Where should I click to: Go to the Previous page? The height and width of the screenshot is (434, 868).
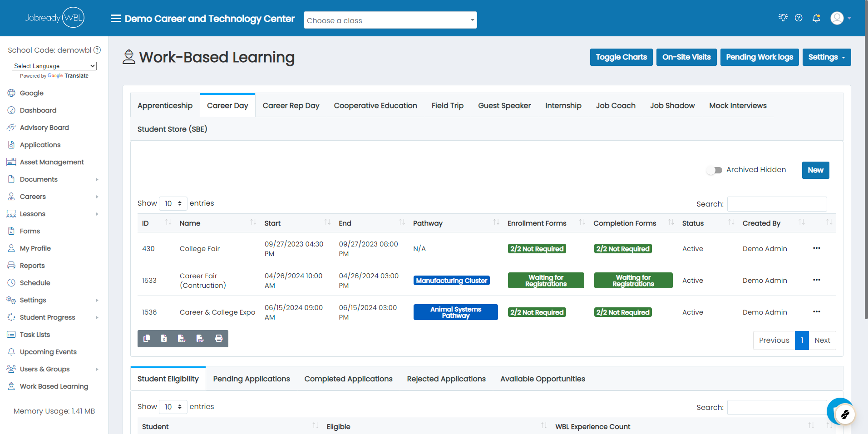point(774,340)
